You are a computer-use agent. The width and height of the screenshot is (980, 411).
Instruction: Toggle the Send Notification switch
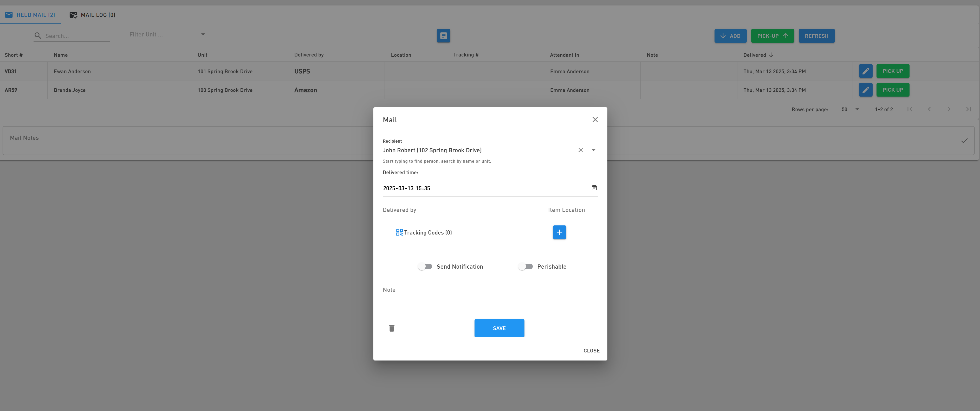point(425,267)
